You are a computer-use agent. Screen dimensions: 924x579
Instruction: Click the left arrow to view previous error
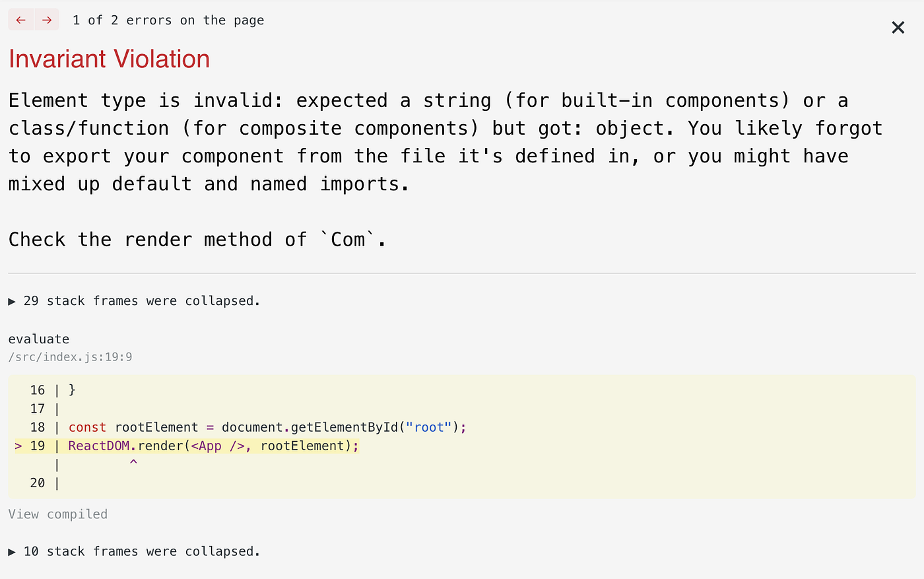tap(20, 19)
